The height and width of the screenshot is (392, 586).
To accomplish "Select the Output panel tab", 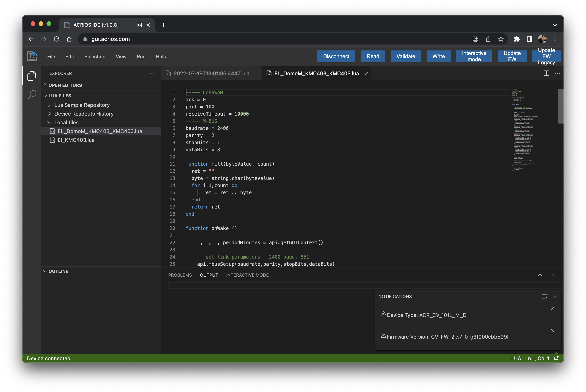I will 209,275.
